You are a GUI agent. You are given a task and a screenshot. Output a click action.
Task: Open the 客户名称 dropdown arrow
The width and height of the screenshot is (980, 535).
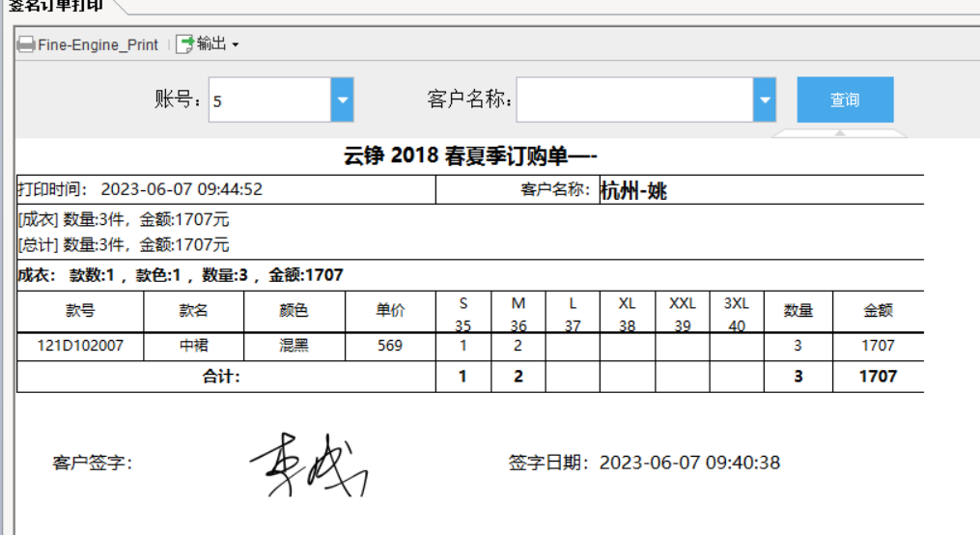[765, 100]
